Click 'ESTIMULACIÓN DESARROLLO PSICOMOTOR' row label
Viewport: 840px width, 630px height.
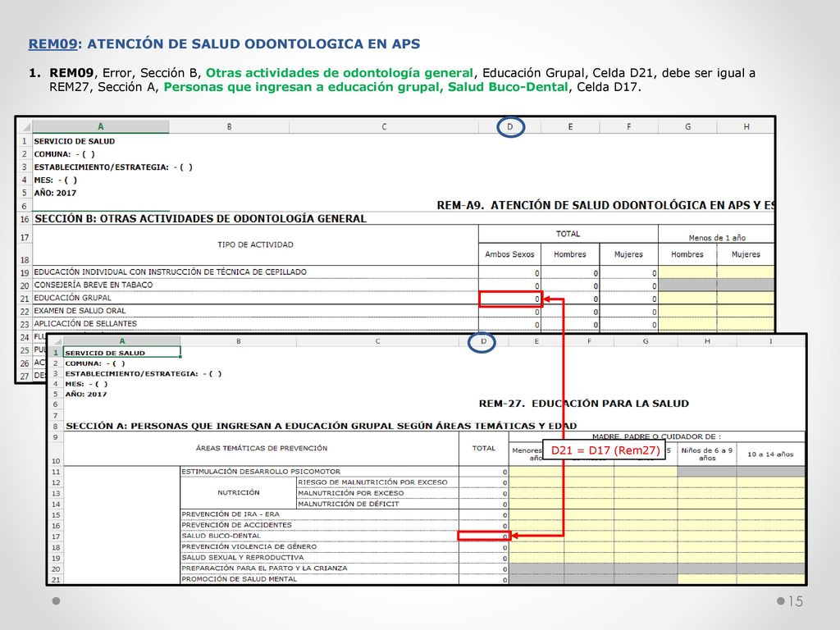point(261,472)
